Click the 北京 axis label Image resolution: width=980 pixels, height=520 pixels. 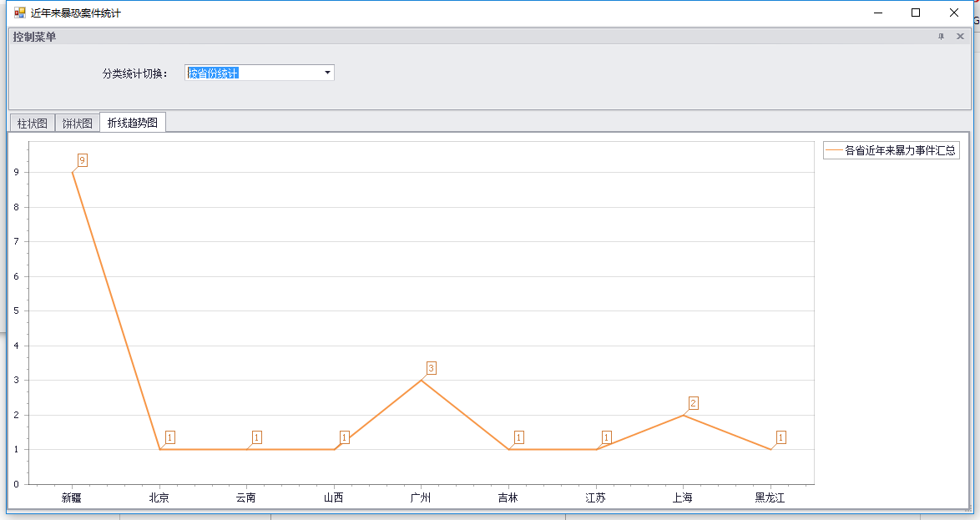[x=159, y=498]
